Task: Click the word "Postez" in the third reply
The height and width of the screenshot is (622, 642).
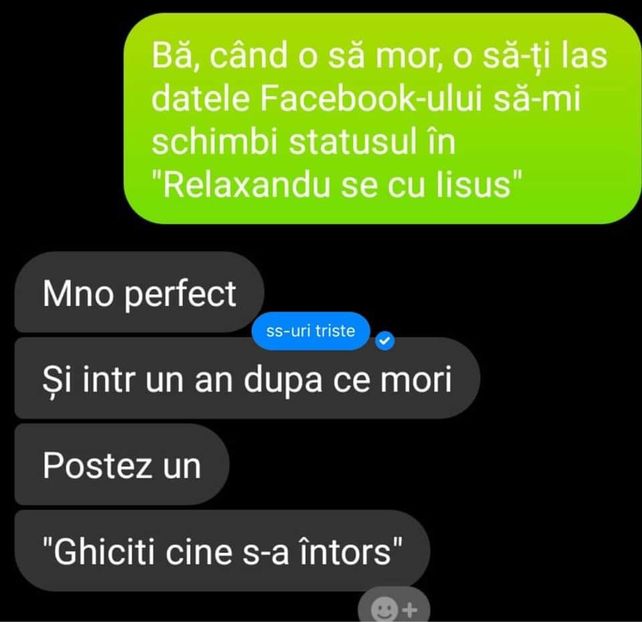Action: click(97, 466)
